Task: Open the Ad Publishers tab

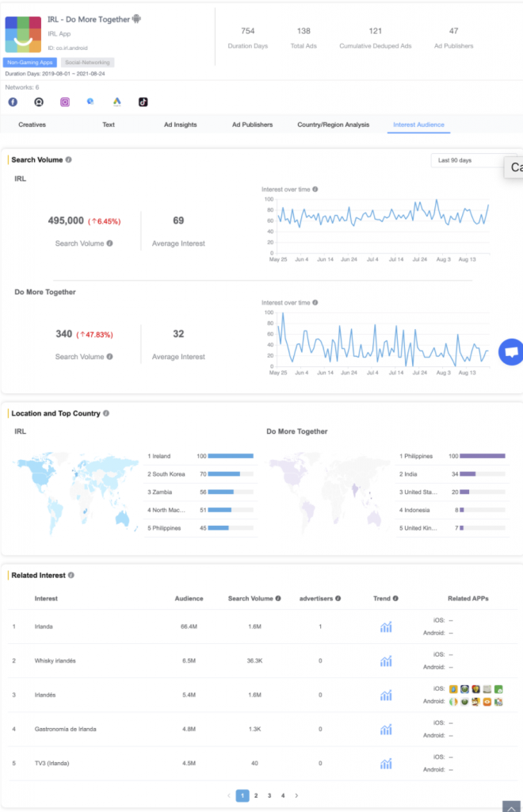Action: coord(253,124)
